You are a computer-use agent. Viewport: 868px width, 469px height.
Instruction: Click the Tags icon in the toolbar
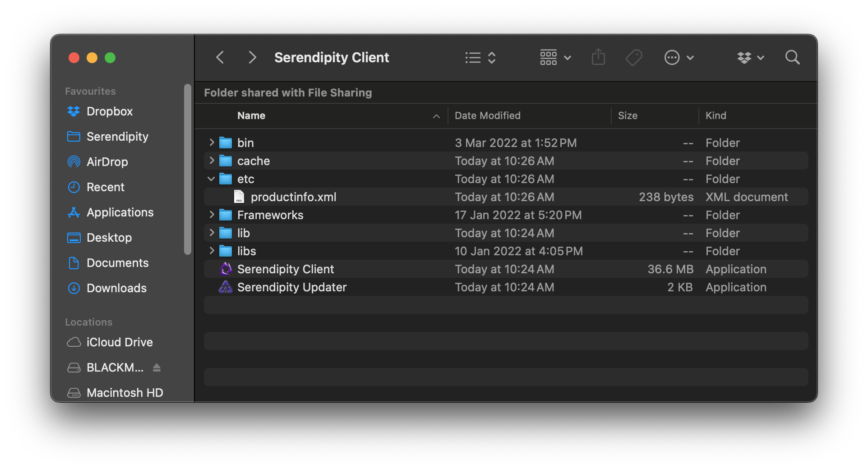pyautogui.click(x=634, y=58)
